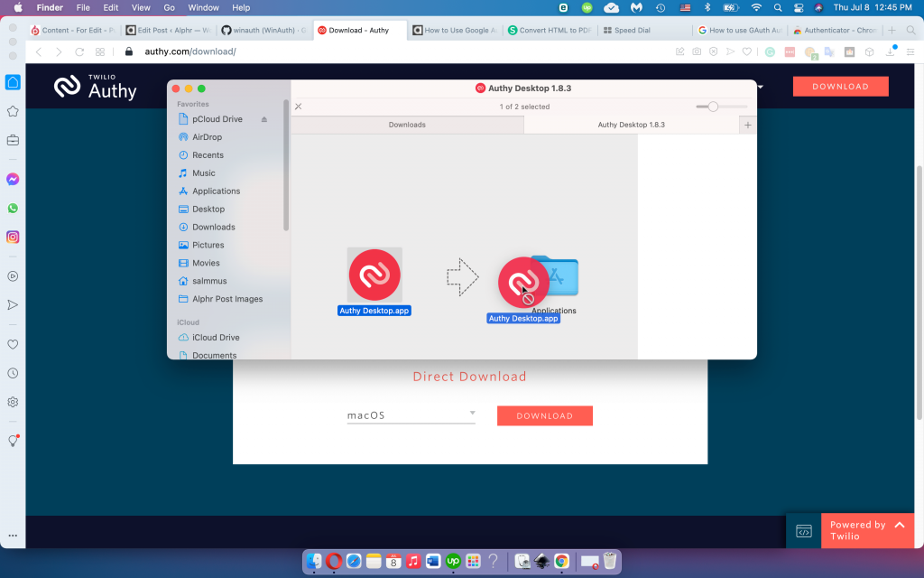Open Opera sidebar heart pinboards icon
Screen dimensions: 924x578
13,344
